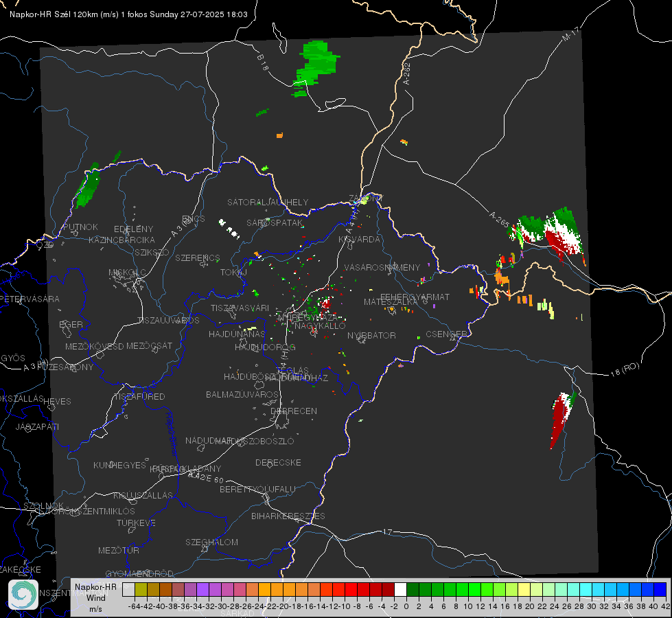Click the BIHARKERESZTES label
The width and height of the screenshot is (672, 618).
click(x=288, y=516)
